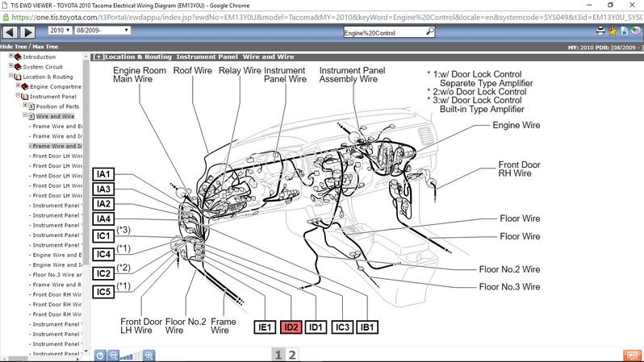Print the diagram using the printer icon

[600, 31]
